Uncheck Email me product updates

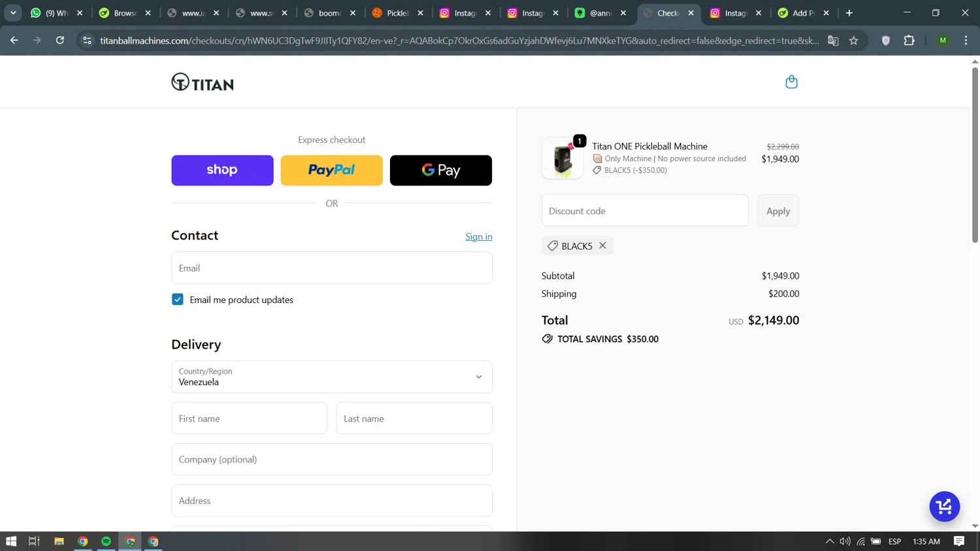tap(178, 300)
